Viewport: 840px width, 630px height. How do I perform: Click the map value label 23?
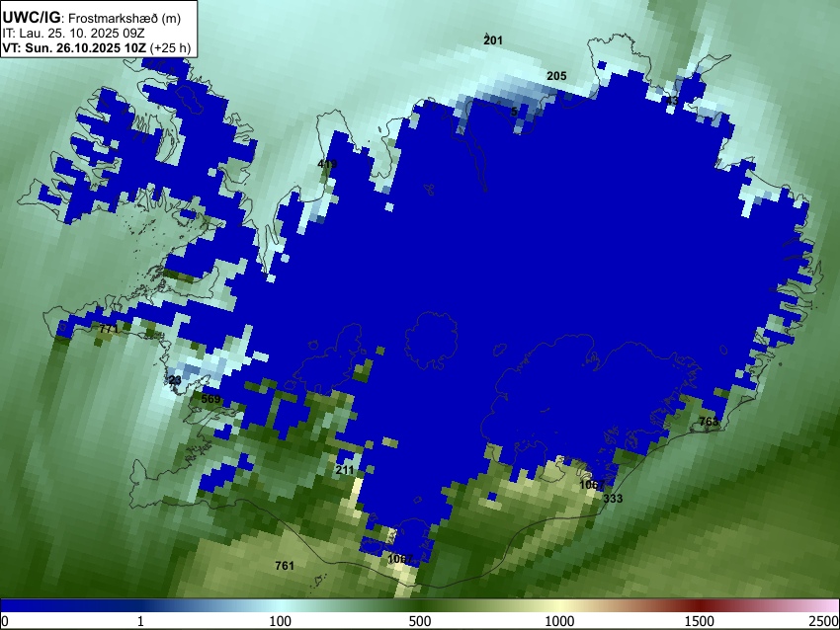click(175, 380)
